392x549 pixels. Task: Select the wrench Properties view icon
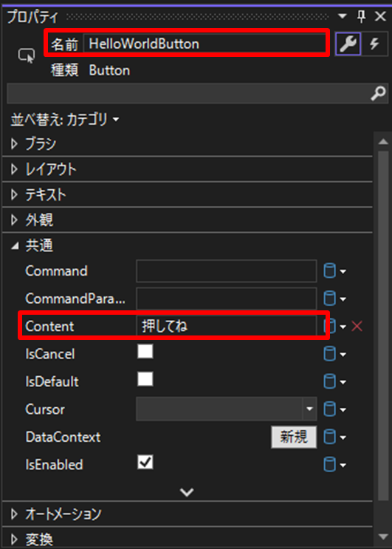348,44
